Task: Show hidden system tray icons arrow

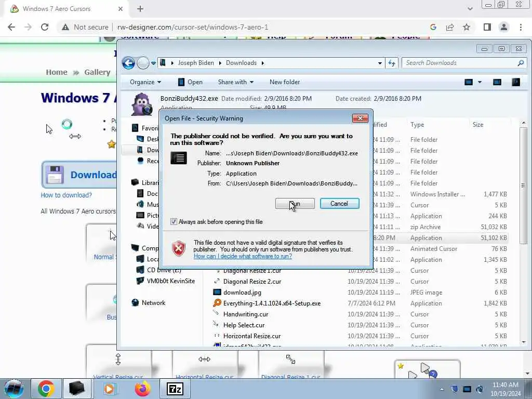Action: point(442,389)
